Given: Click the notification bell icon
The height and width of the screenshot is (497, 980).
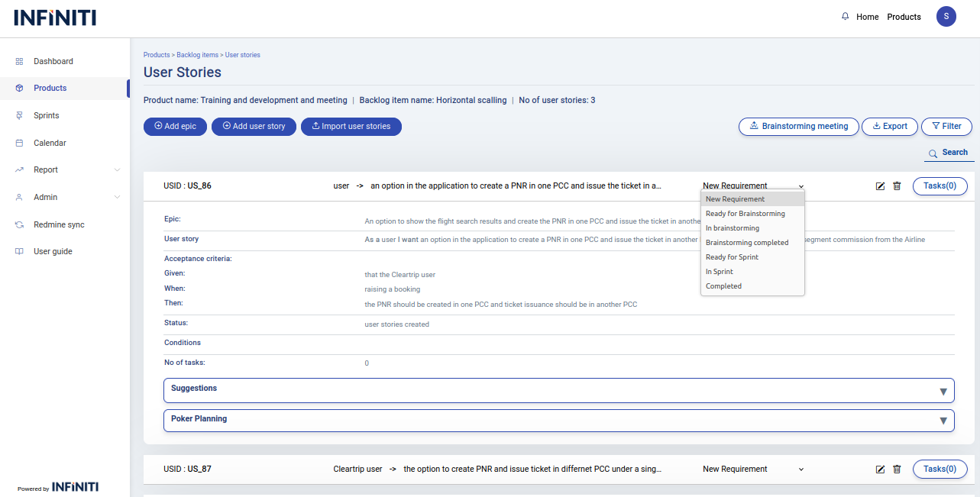Looking at the screenshot, I should point(845,17).
